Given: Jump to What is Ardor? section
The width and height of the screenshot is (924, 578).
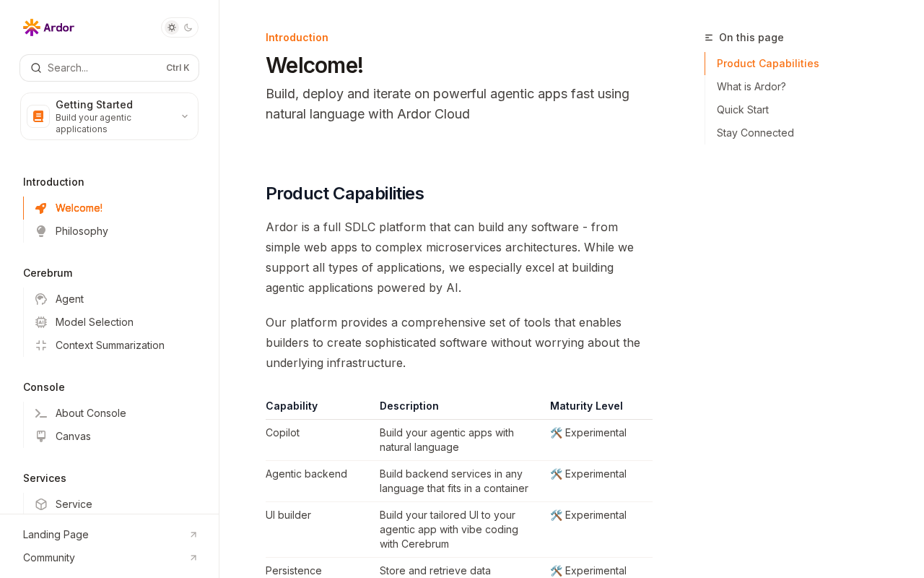Looking at the screenshot, I should coord(751,87).
